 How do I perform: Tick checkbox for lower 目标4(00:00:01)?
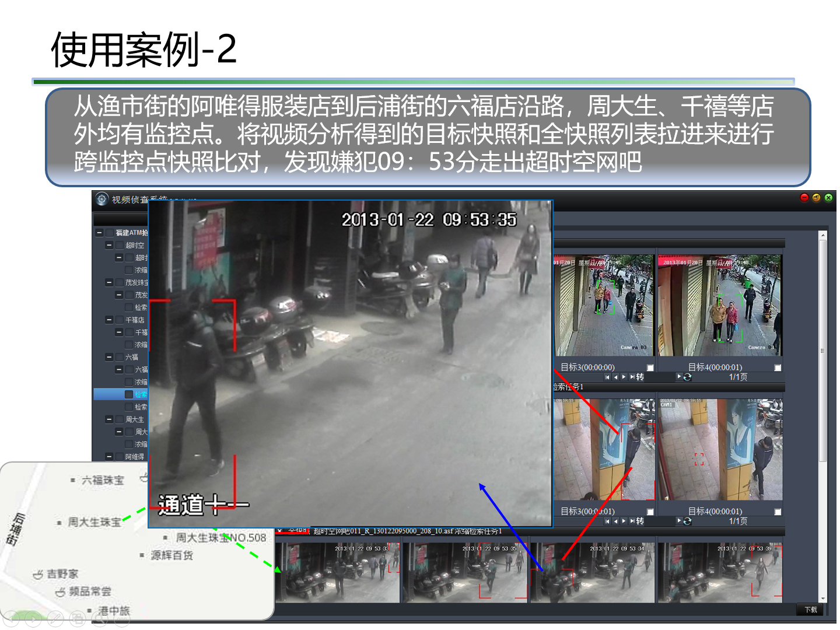[x=778, y=512]
